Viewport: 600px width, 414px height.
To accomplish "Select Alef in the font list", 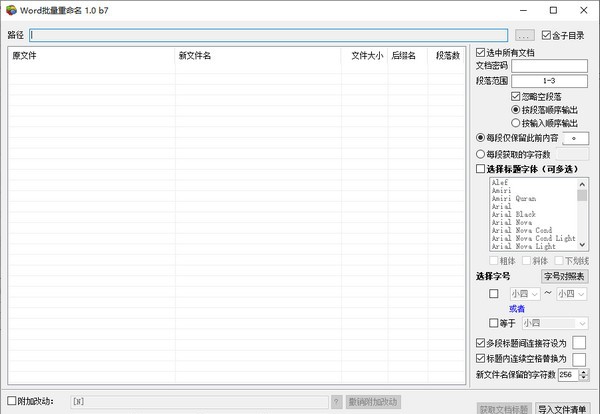I will [500, 182].
